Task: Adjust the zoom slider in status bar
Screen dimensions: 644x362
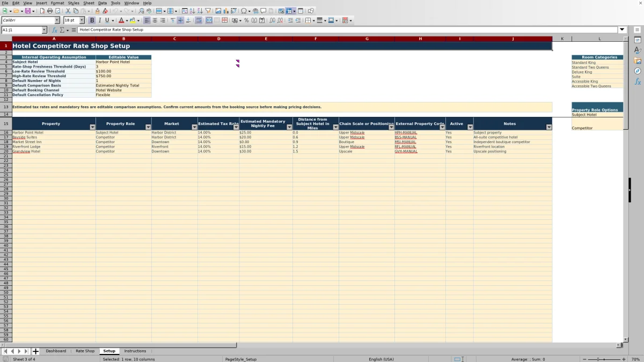Action: [604, 359]
